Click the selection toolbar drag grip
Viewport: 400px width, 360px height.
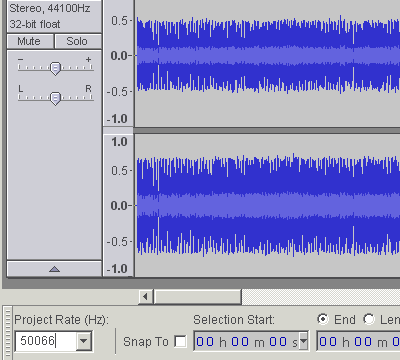click(x=8, y=333)
